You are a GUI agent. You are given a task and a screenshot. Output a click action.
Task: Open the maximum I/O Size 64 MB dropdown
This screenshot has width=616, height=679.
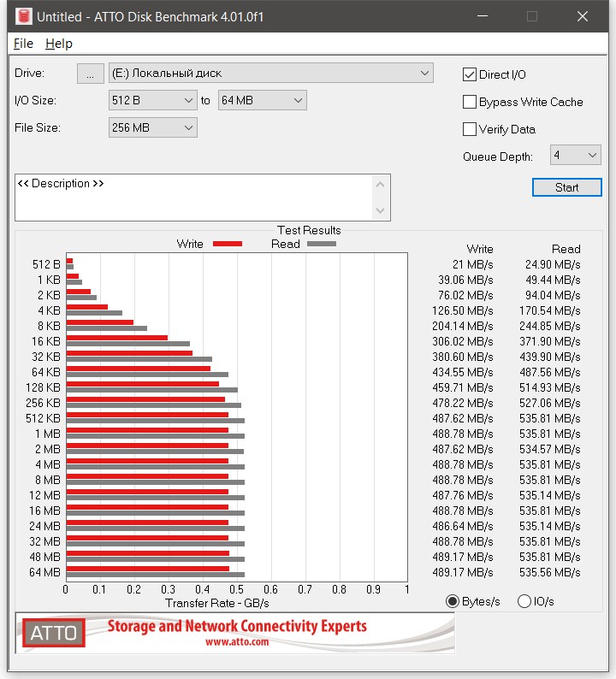point(262,101)
